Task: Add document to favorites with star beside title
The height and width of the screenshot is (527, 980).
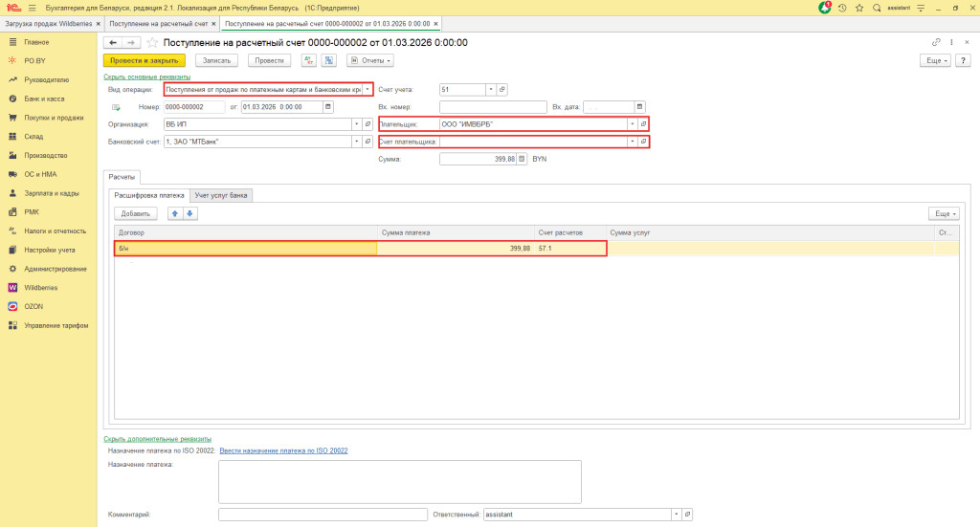Action: pos(152,42)
